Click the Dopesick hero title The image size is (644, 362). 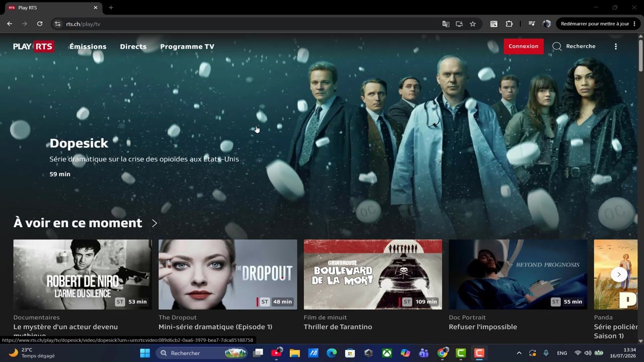point(79,143)
